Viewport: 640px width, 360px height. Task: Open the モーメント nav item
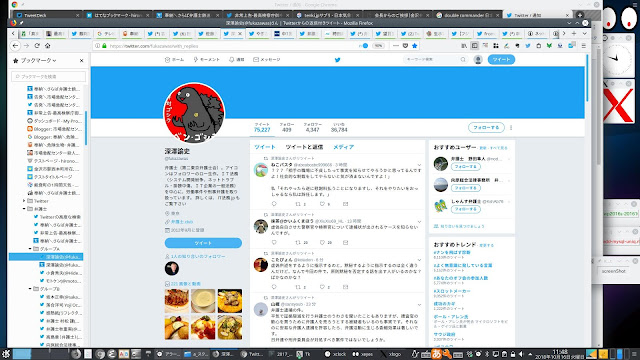tap(207, 60)
